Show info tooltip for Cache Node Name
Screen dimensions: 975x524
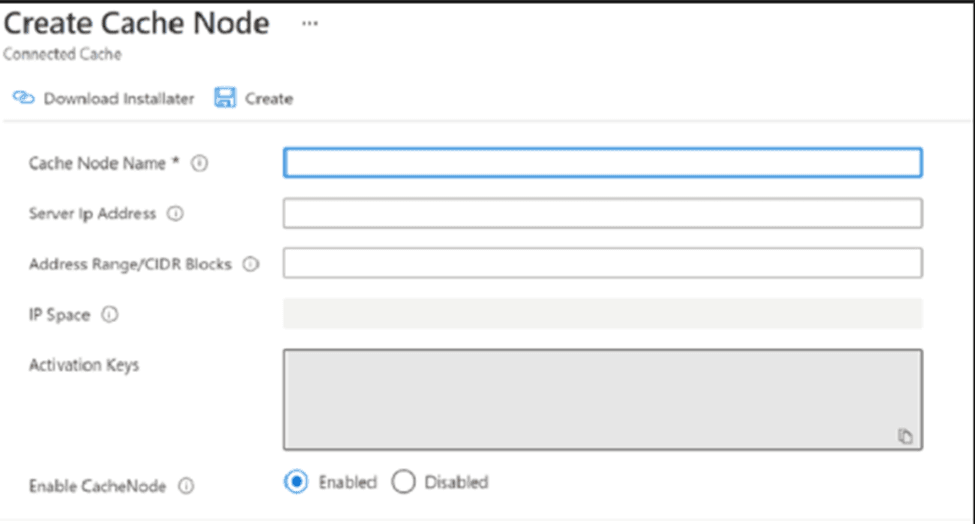point(200,163)
